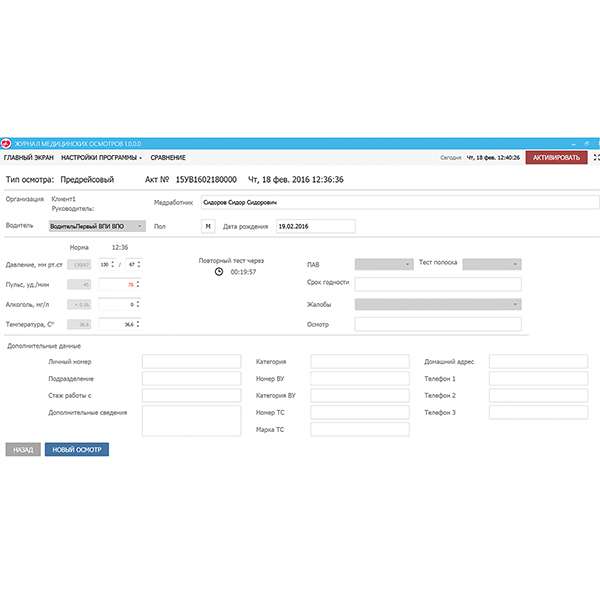
Task: Open the ГЛАВНЫЙ ЭКРАН menu
Action: 29,158
